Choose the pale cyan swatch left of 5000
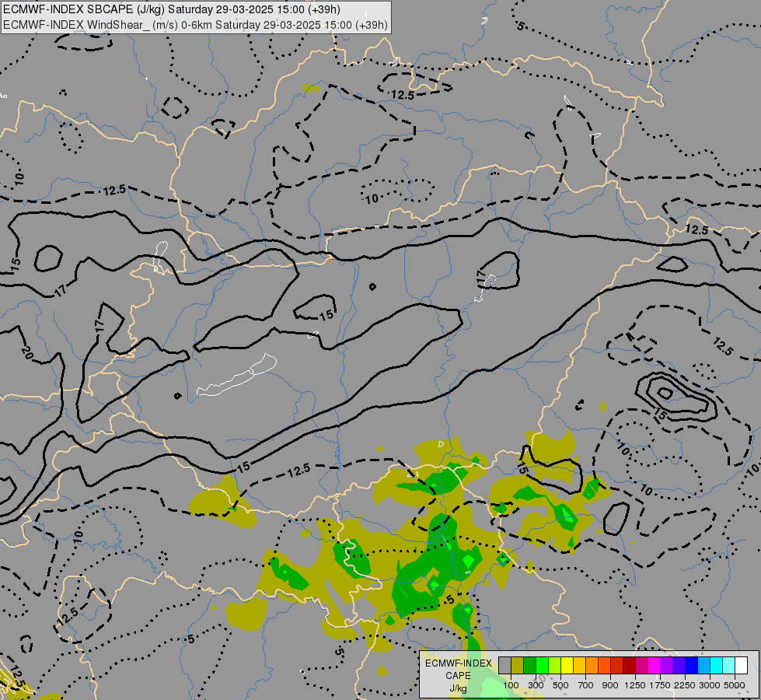Viewport: 761px width, 700px height. (x=729, y=665)
